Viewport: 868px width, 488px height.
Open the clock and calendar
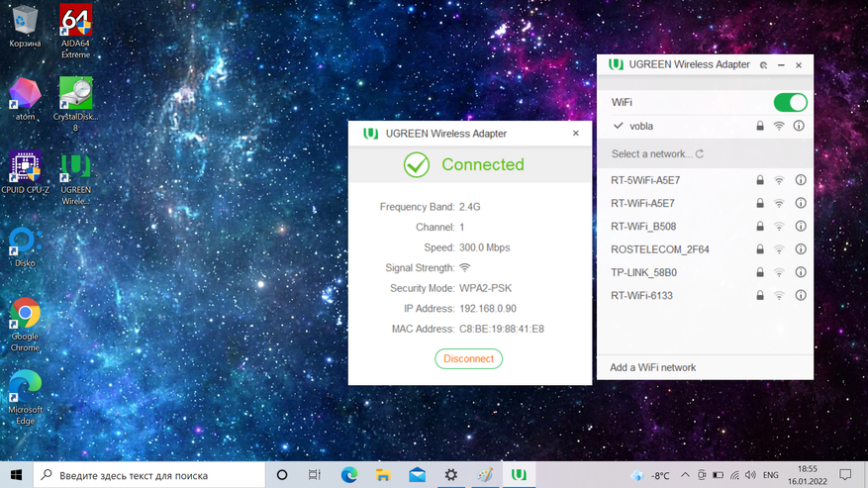[807, 475]
